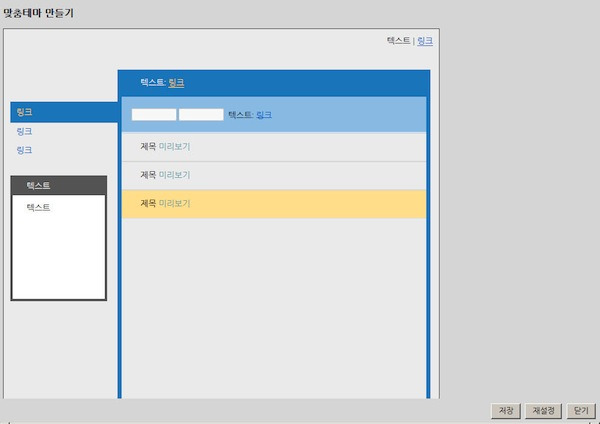Click the second white input field in the blue bar
Screen dimensions: 600x424
pyautogui.click(x=201, y=114)
